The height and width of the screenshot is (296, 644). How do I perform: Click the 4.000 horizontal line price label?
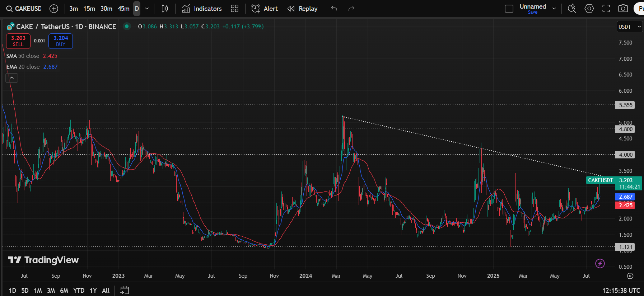[x=625, y=155]
